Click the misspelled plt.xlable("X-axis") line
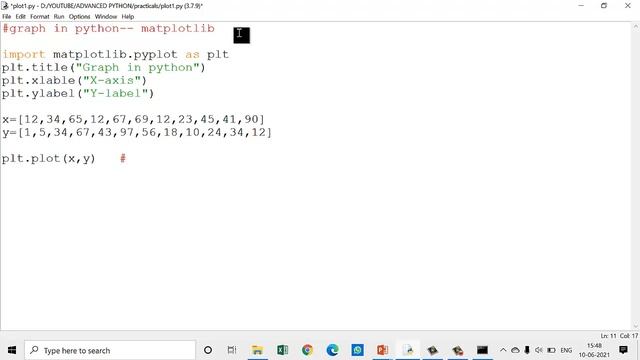The image size is (640, 360). tap(74, 80)
